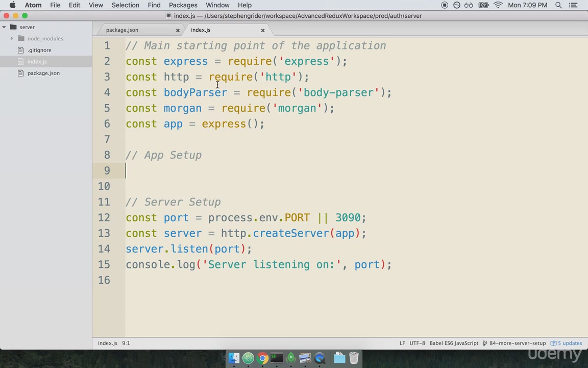Click the Atom icon in the Dock

tap(248, 358)
